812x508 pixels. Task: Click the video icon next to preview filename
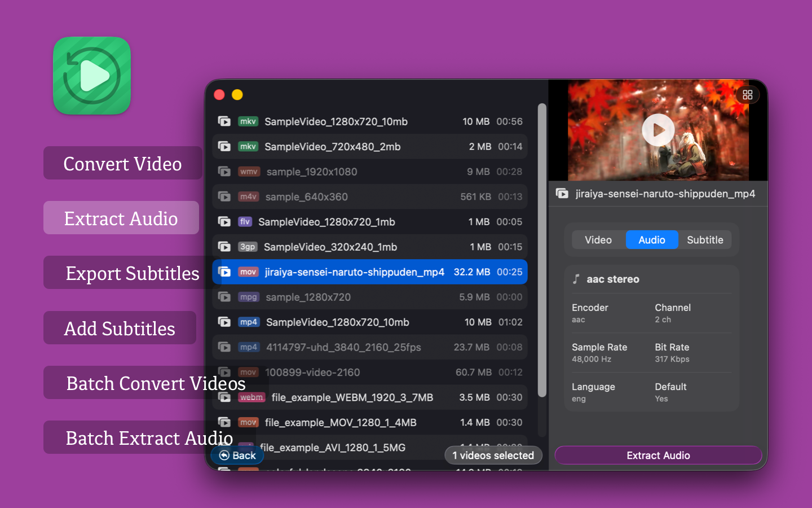[562, 194]
